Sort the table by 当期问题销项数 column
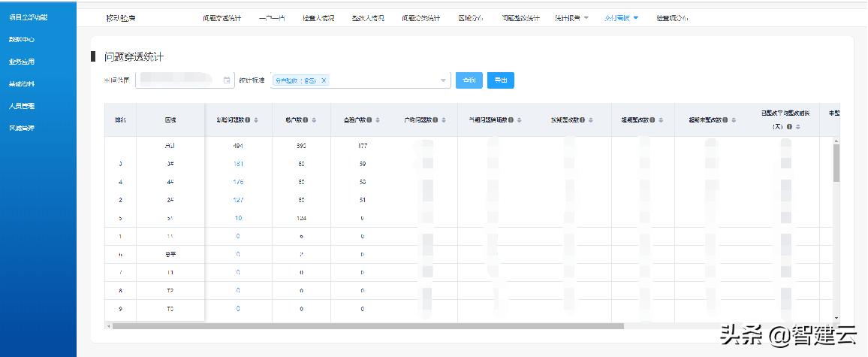Screen dimensions: 868x357 pos(520,120)
